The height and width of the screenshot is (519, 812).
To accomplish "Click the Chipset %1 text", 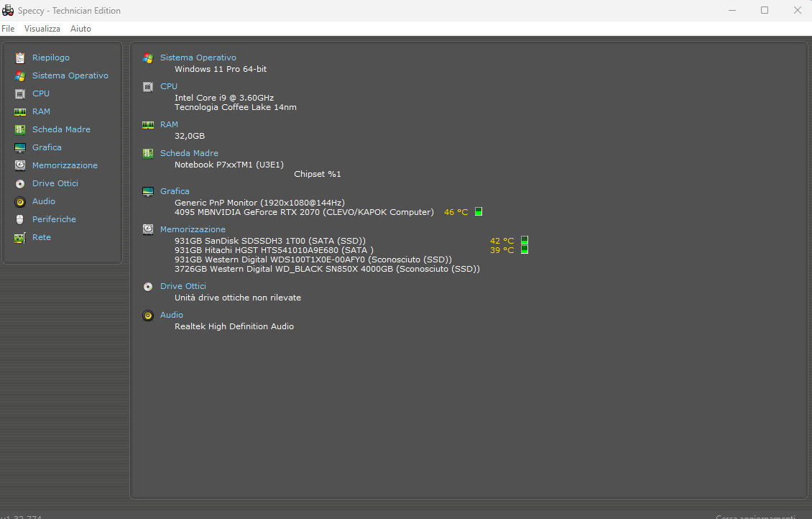I will 318,174.
